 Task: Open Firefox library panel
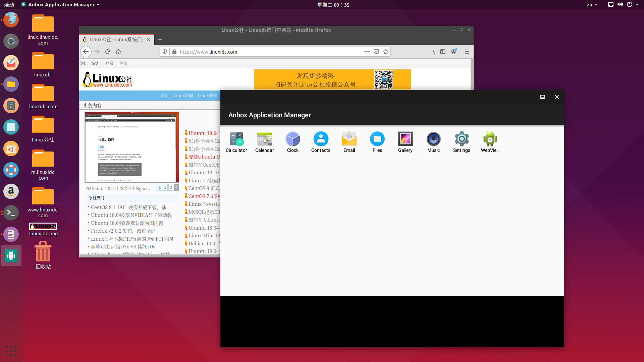432,52
